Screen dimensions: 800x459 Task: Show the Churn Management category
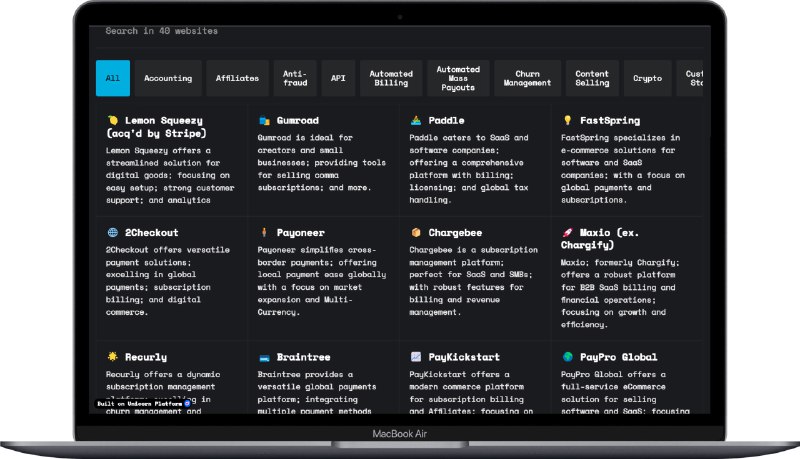coord(527,78)
